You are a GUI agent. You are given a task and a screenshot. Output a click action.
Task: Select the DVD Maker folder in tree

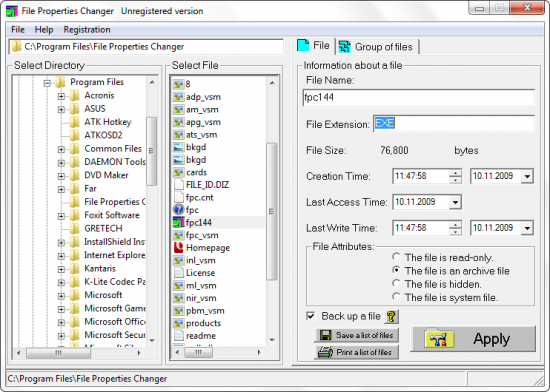[106, 175]
